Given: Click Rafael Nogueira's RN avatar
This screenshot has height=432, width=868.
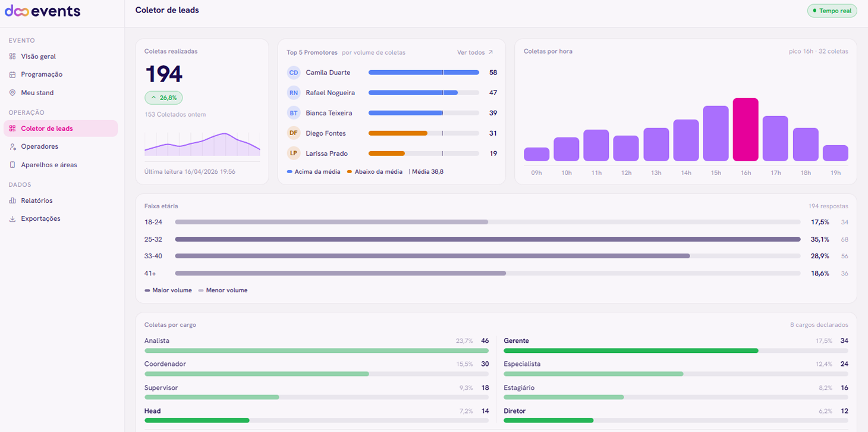Looking at the screenshot, I should (x=294, y=93).
